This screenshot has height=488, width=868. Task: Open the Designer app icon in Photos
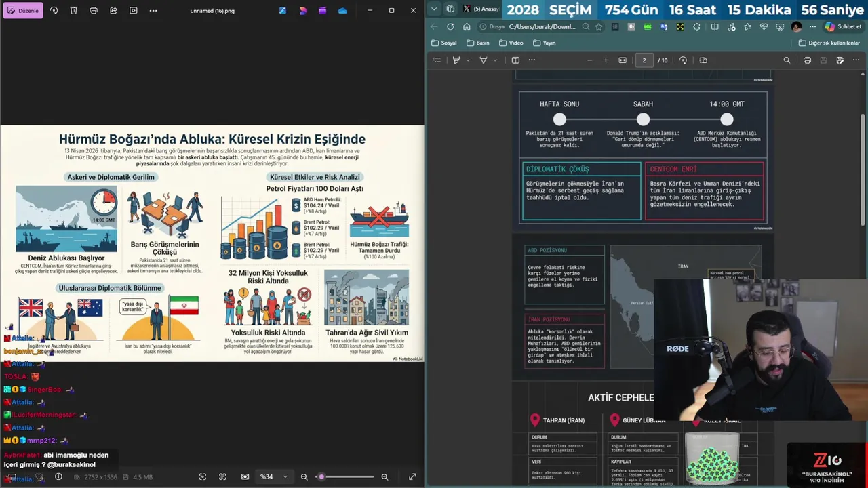pyautogui.click(x=283, y=11)
